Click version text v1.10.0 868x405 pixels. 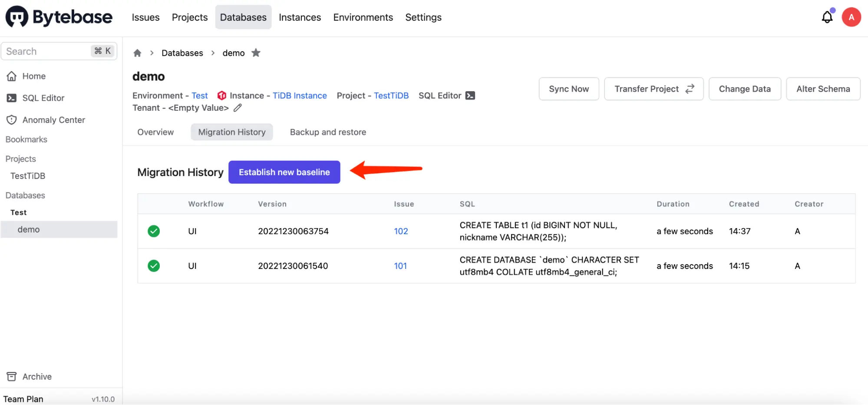click(103, 399)
